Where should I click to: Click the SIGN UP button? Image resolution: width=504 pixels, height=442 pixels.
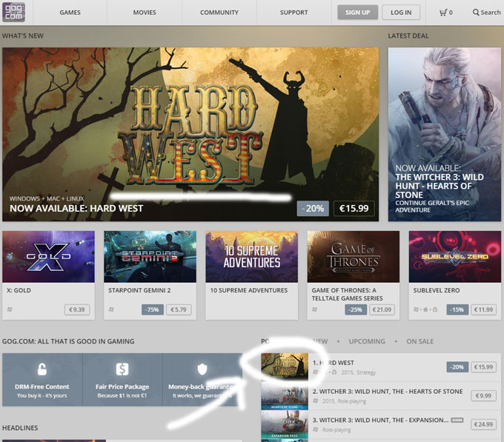point(357,13)
